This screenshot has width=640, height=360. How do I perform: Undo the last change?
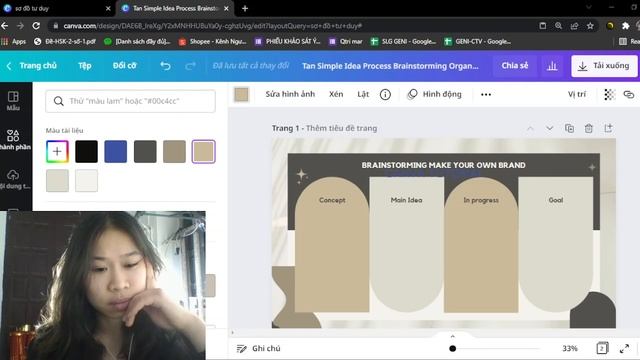165,66
